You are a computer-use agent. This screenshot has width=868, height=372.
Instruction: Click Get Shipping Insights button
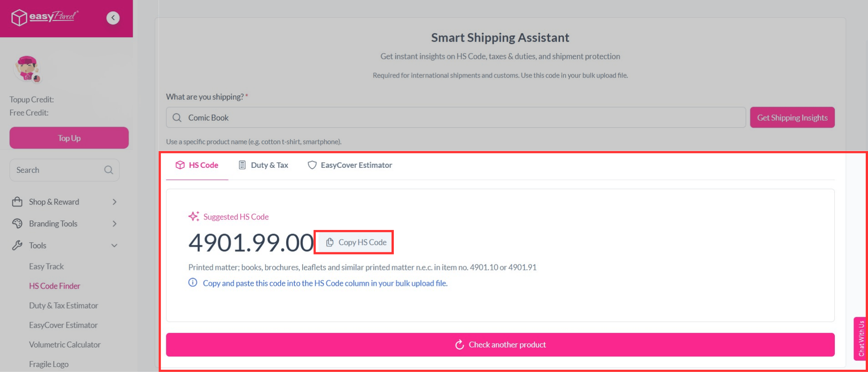pyautogui.click(x=792, y=117)
